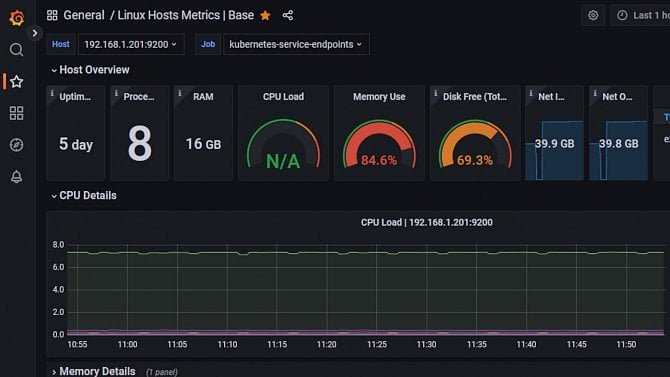Click the 84.6% memory gauge value
This screenshot has height=377, width=670.
379,160
